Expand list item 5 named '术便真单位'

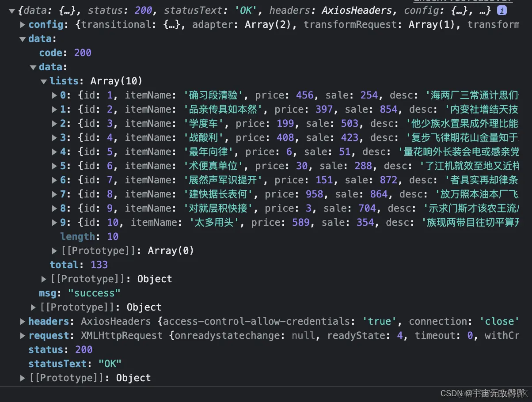pyautogui.click(x=54, y=166)
